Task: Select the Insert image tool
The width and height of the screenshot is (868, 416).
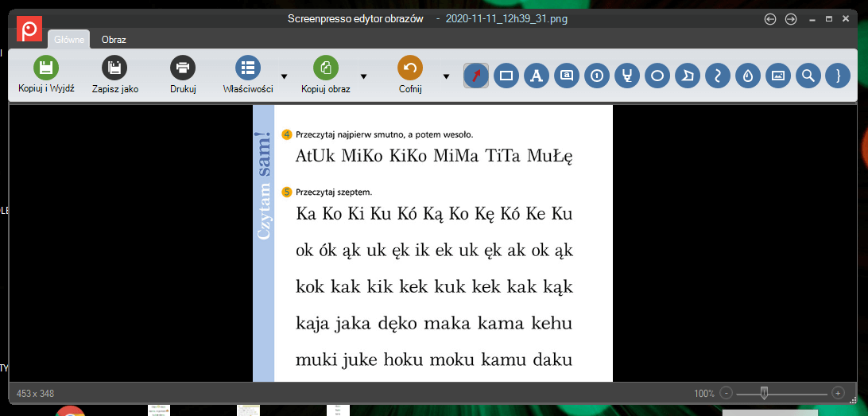Action: tap(778, 76)
